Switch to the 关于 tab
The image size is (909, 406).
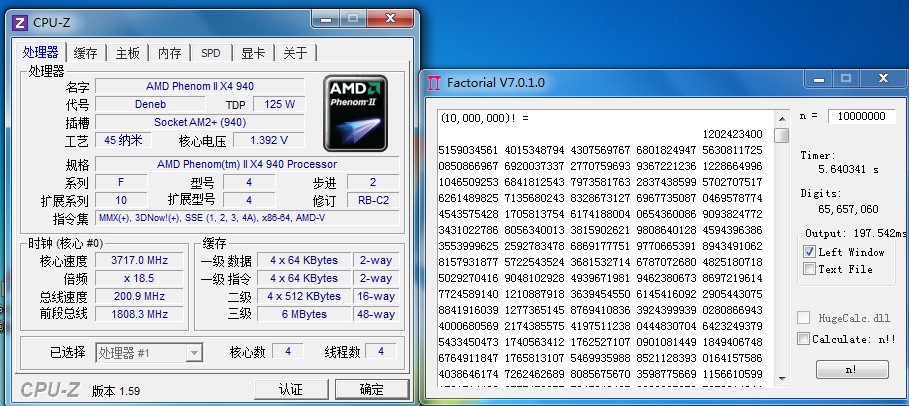(x=295, y=53)
